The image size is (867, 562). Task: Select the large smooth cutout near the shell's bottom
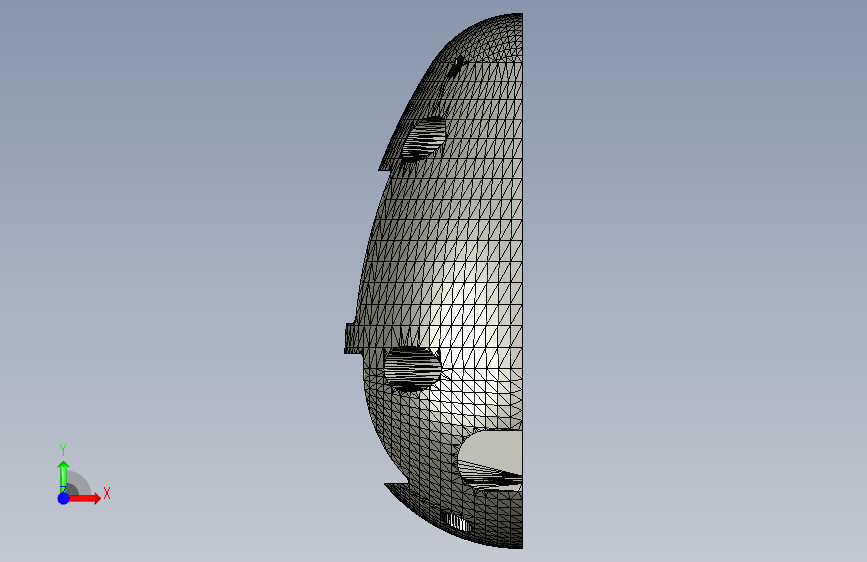[x=490, y=460]
